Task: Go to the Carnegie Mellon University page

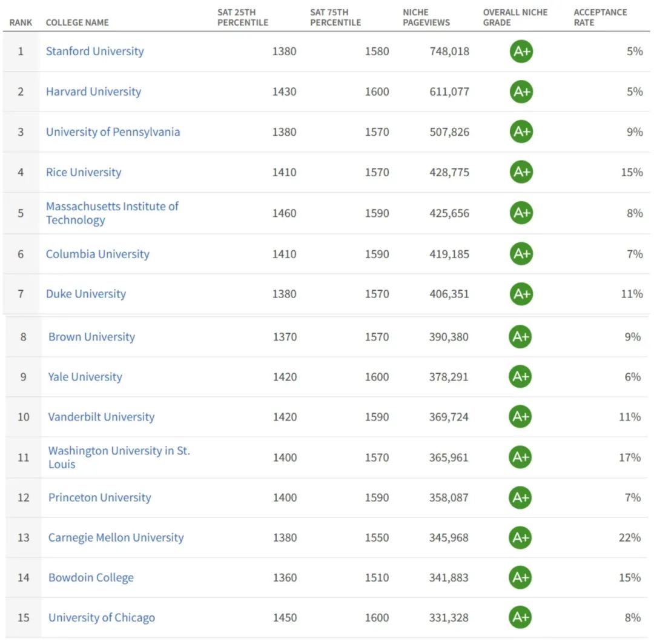Action: click(x=116, y=537)
